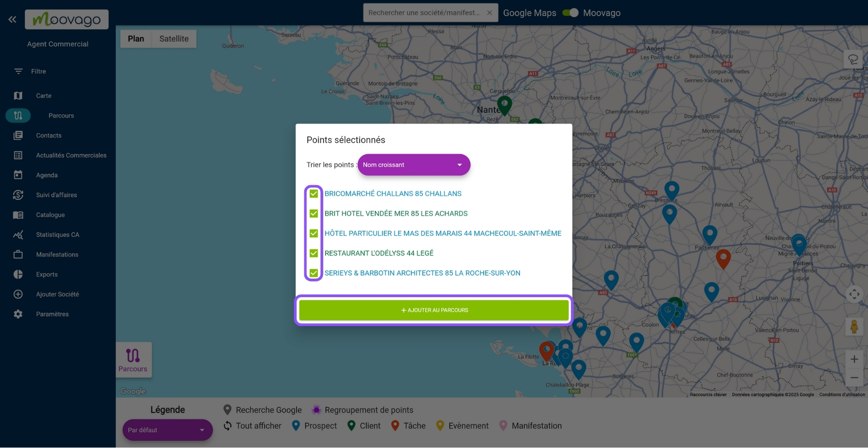Screen dimensions: 868x448
Task: Switch the map toggle to Moovago
Action: (571, 13)
